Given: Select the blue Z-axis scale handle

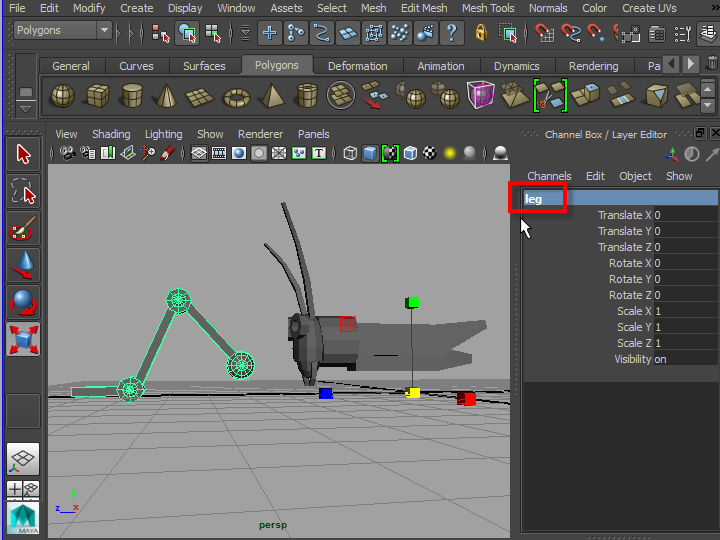Looking at the screenshot, I should point(326,394).
